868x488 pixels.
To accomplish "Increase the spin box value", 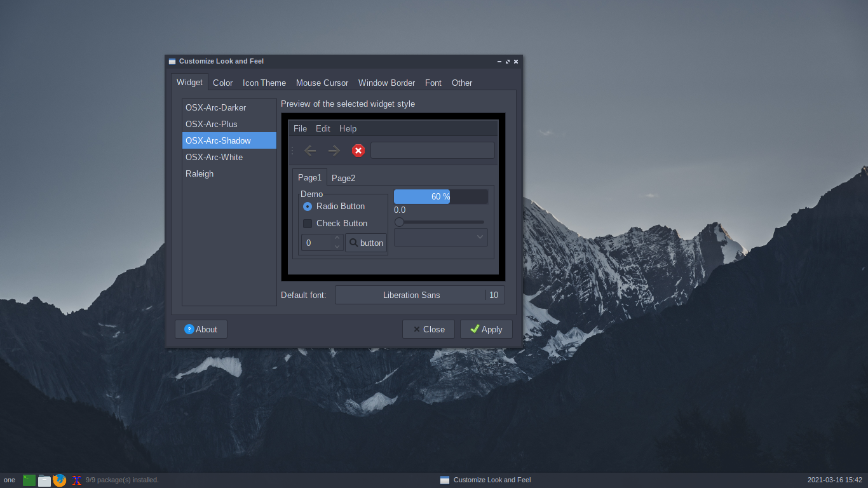I will [x=337, y=238].
